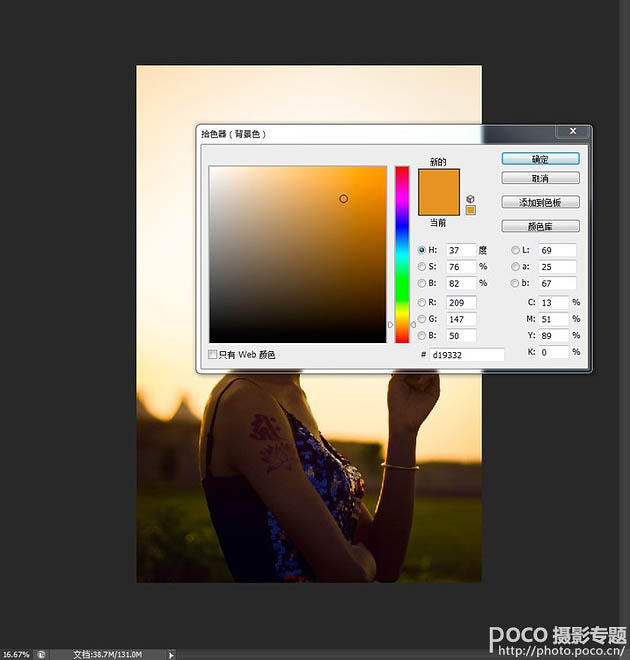The width and height of the screenshot is (630, 660).
Task: Click the small web-safe color swatch
Action: pyautogui.click(x=471, y=210)
